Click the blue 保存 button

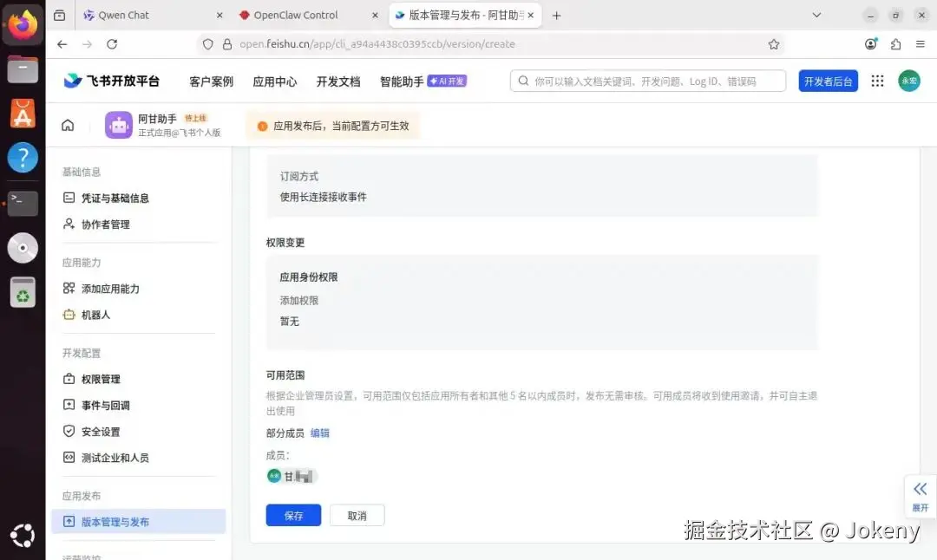293,515
